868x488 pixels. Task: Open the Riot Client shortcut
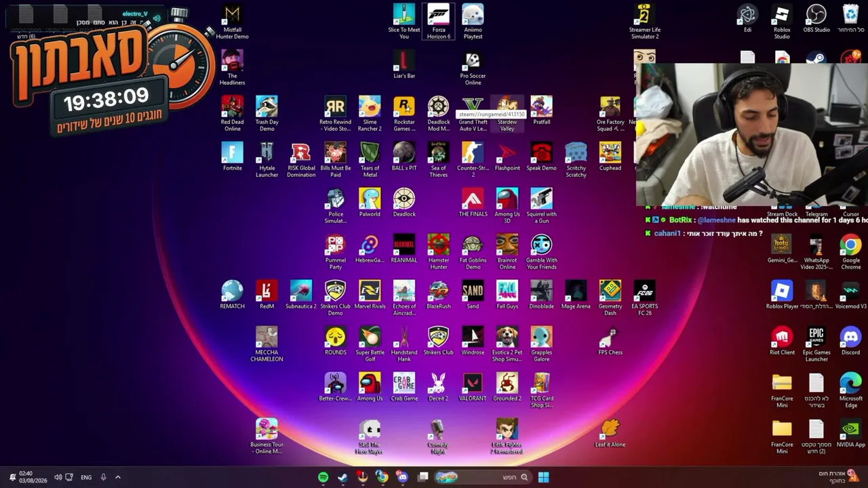click(782, 341)
